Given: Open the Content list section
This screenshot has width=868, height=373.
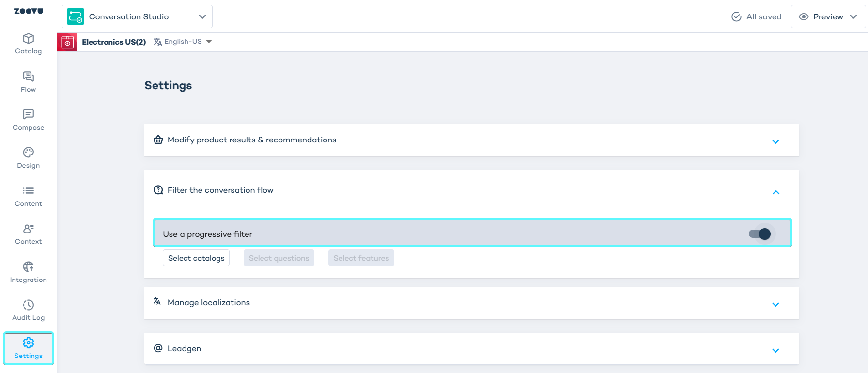Looking at the screenshot, I should pyautogui.click(x=28, y=196).
